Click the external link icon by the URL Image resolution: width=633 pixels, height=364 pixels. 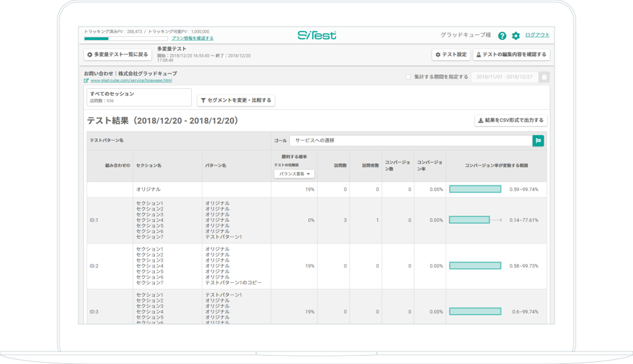(86, 80)
